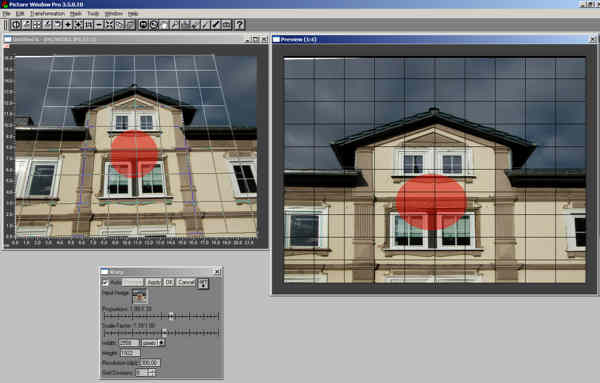This screenshot has height=383, width=600.
Task: Click the Opt options button in dialog
Action: [203, 283]
